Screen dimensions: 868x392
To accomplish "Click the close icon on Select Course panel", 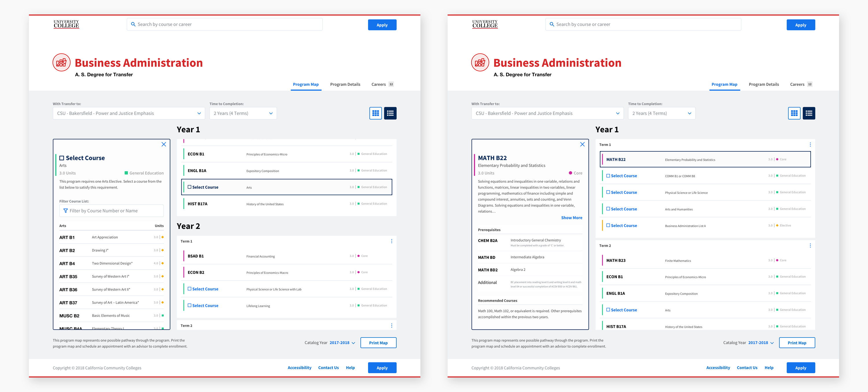I will pos(164,144).
